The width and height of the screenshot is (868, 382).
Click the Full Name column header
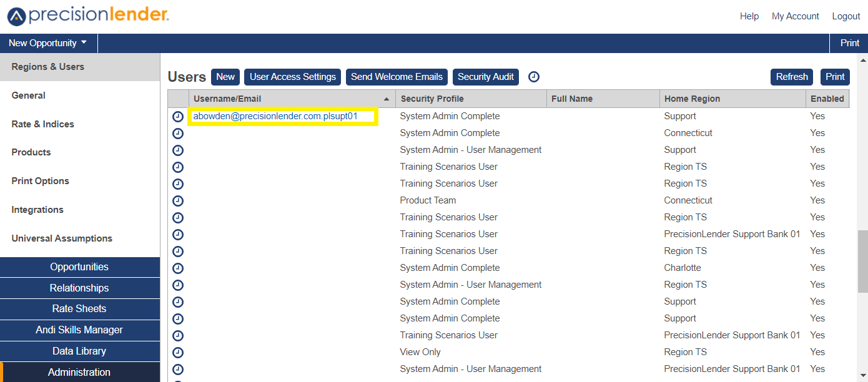point(603,99)
